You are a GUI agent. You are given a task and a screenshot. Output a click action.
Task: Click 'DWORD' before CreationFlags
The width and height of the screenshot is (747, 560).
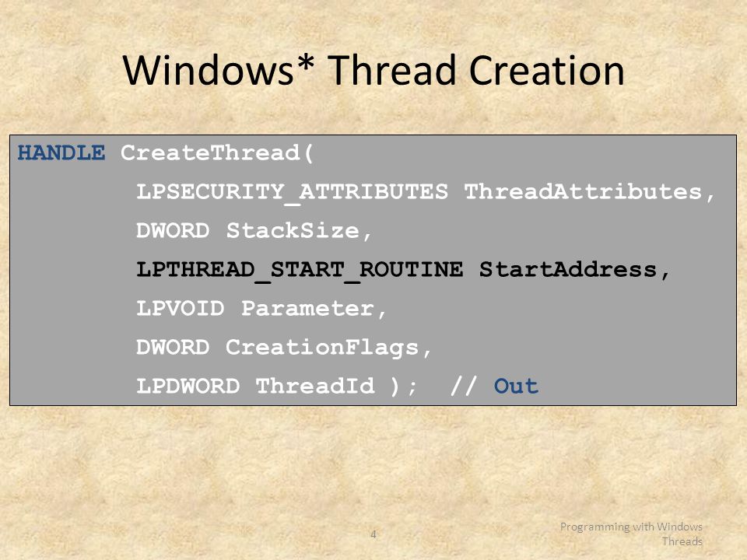click(173, 348)
